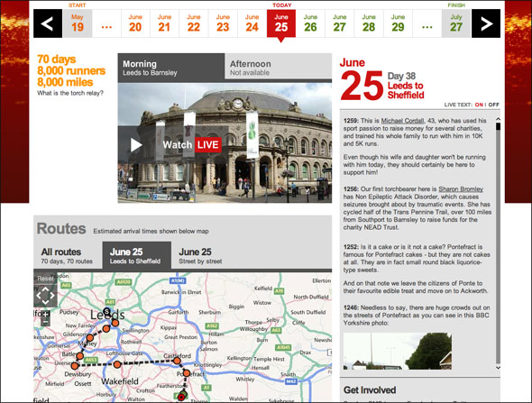Open the Michael Cordall link
The width and height of the screenshot is (532, 403).
click(402, 121)
